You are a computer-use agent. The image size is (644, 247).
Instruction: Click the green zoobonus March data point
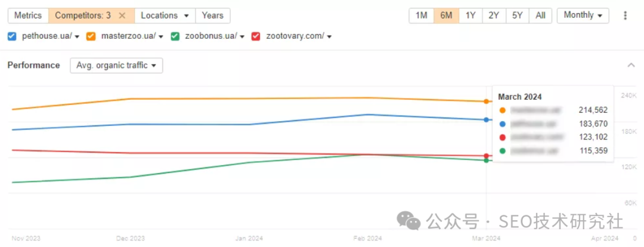click(x=487, y=160)
